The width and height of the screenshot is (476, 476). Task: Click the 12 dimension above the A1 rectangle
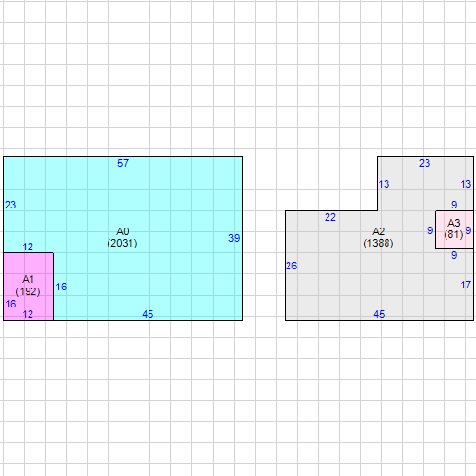click(x=28, y=247)
